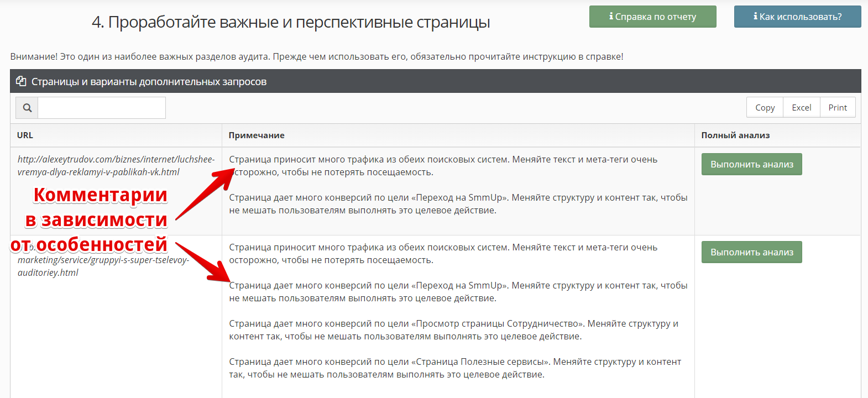Click the info icon on Как использовать?

[x=755, y=17]
